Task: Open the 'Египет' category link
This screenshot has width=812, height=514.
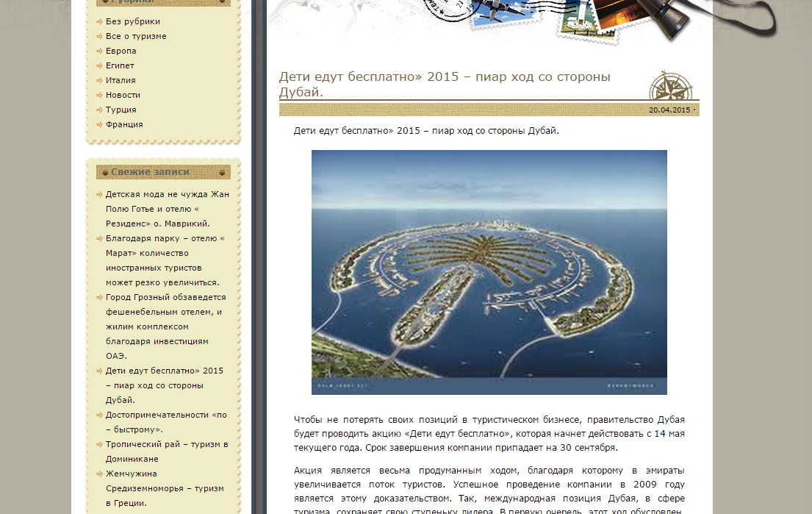Action: (120, 65)
